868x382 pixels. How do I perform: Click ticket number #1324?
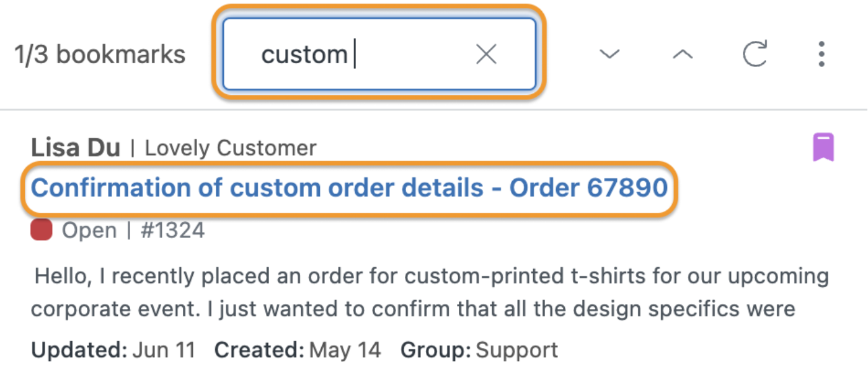173,231
